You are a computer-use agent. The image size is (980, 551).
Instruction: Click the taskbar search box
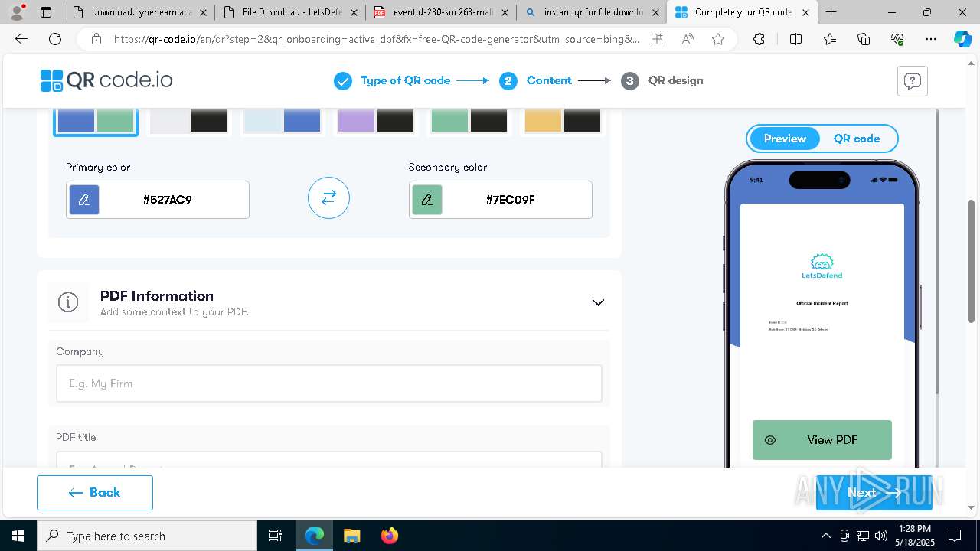147,536
